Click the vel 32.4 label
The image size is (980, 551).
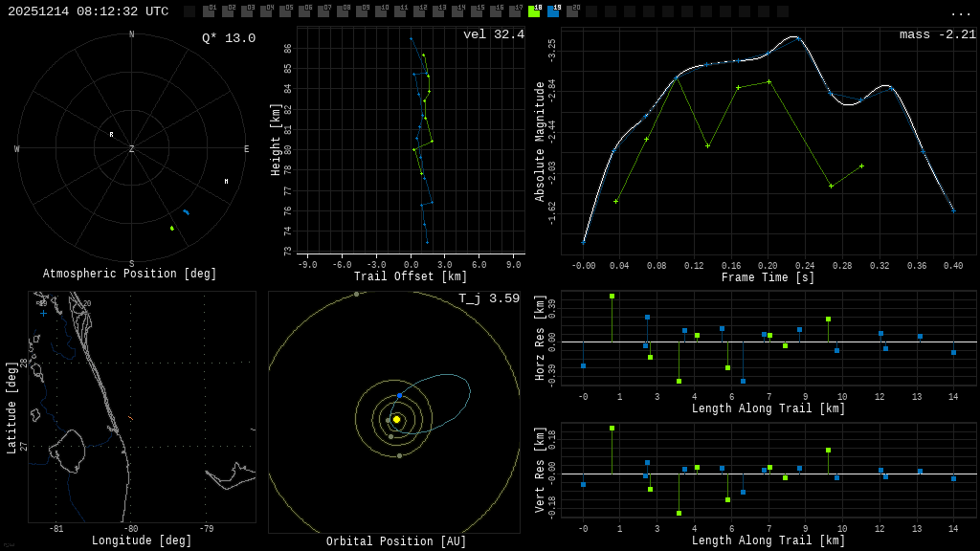click(x=493, y=34)
